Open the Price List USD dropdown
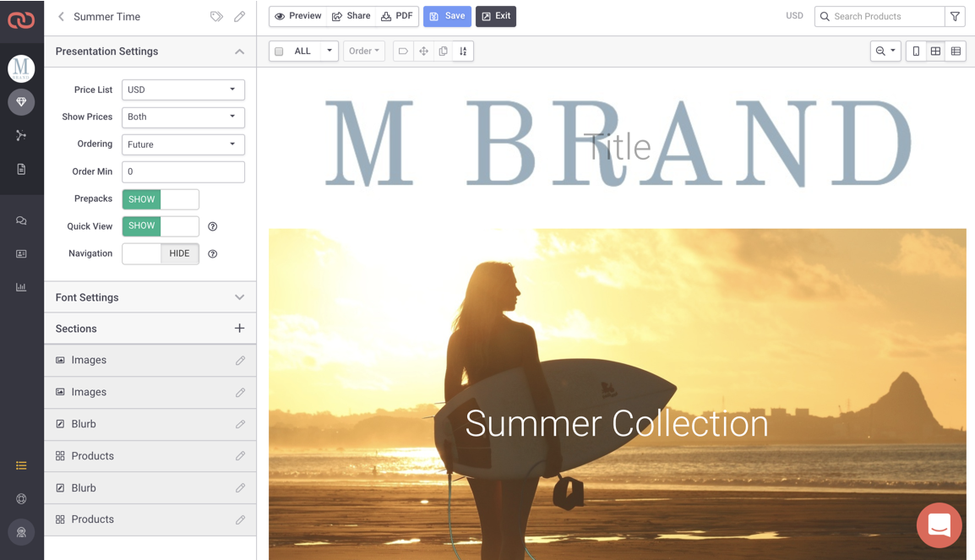The image size is (975, 560). (x=182, y=90)
